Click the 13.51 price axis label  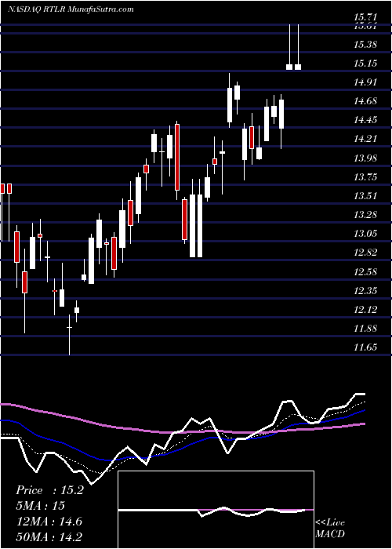point(365,196)
